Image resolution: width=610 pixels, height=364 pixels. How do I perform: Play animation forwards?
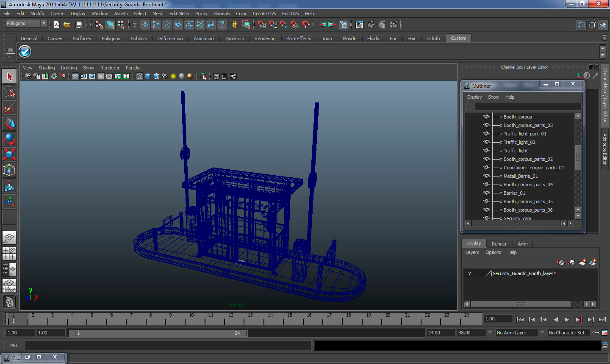[x=567, y=320]
